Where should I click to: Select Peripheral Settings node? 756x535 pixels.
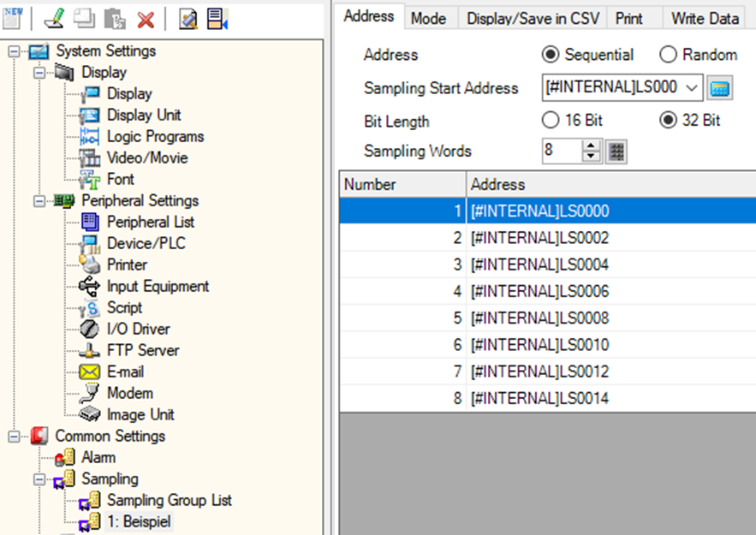(x=140, y=200)
